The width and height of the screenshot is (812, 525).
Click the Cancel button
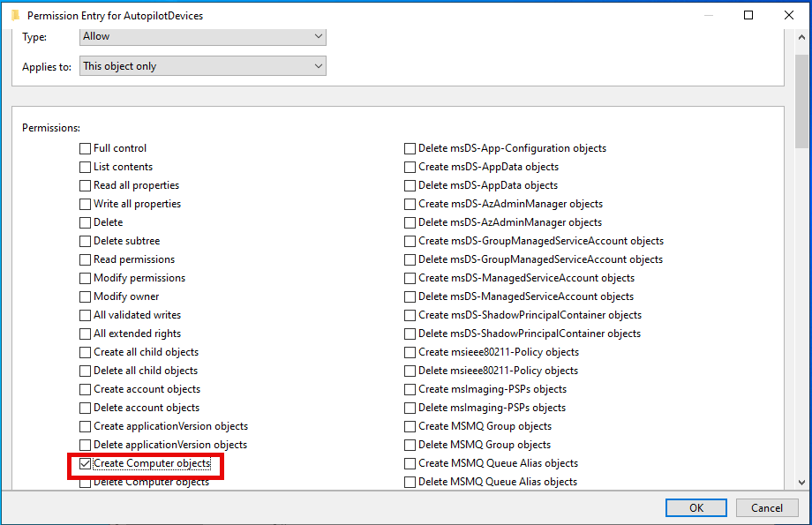tap(767, 507)
